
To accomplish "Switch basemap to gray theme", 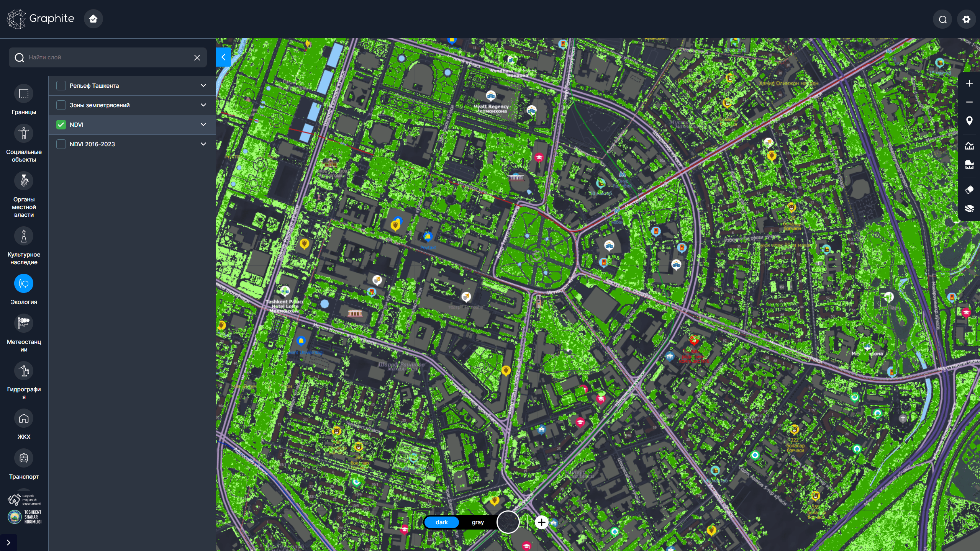I will pyautogui.click(x=477, y=522).
